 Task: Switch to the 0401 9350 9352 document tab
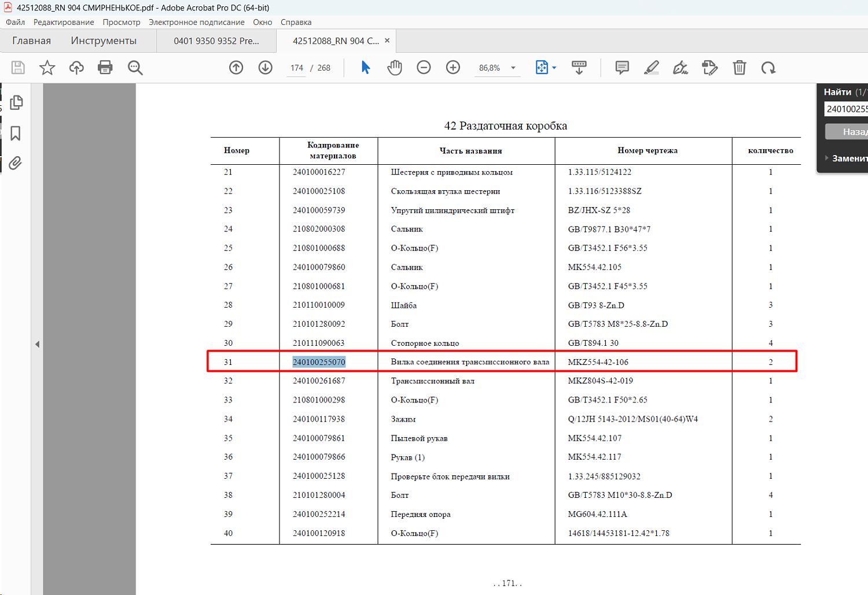tap(216, 41)
